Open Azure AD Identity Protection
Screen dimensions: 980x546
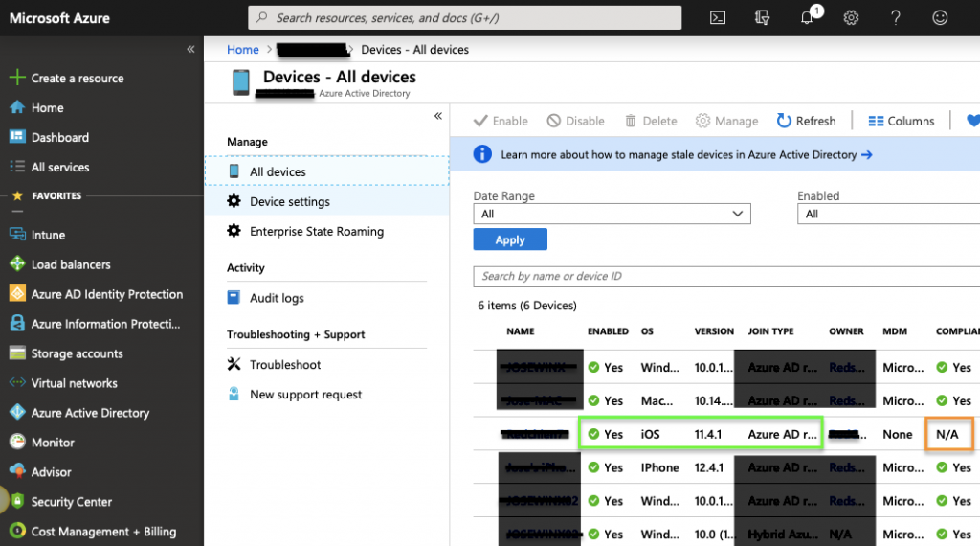[x=97, y=294]
